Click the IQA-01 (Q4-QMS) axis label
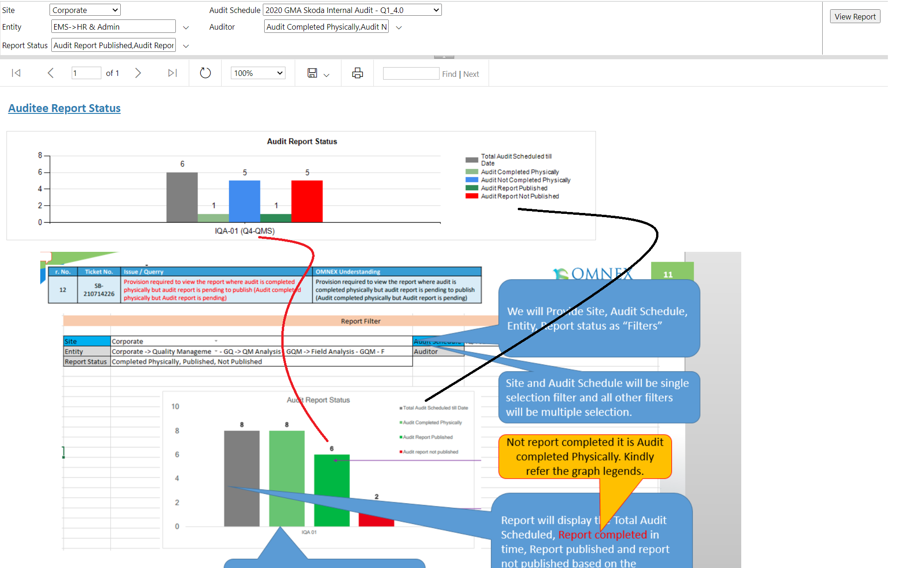Viewport: 924px width, 568px height. (x=244, y=231)
